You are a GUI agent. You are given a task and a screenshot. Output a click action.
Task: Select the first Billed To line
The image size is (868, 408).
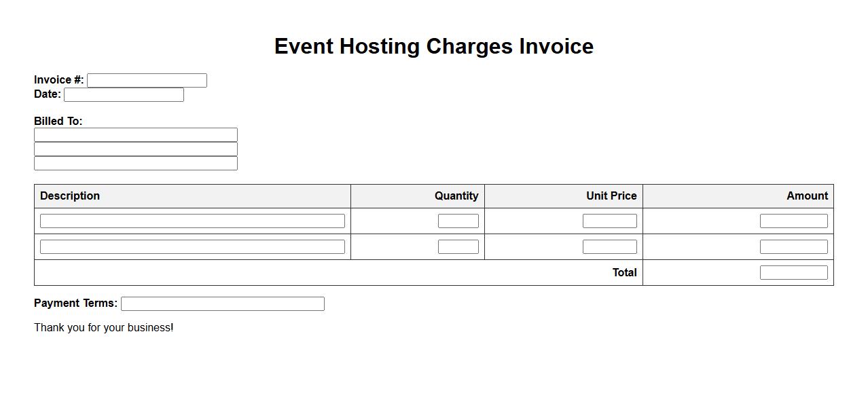[136, 134]
